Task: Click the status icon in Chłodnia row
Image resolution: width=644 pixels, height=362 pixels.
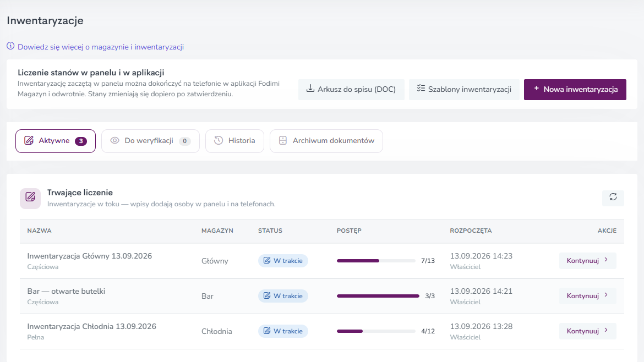Action: point(267,331)
